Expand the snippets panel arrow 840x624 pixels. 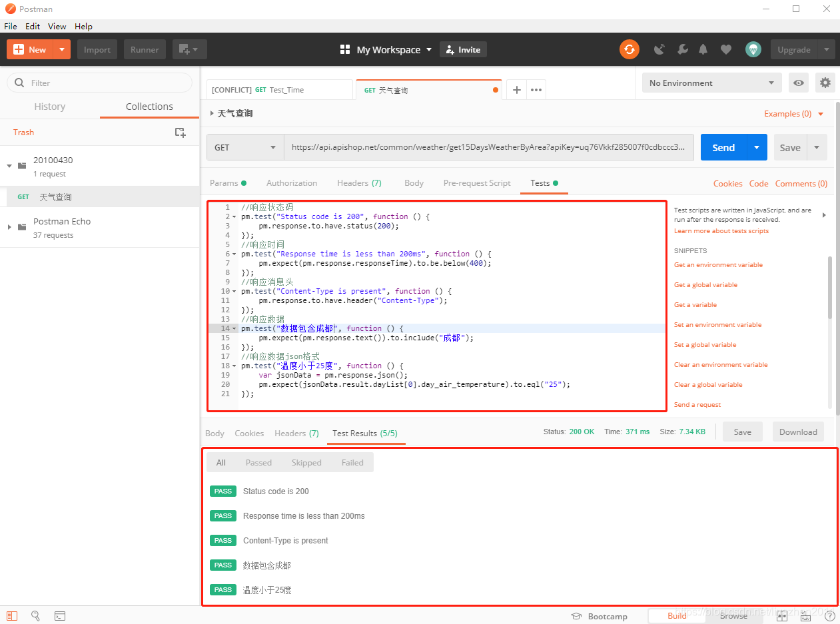(x=824, y=214)
